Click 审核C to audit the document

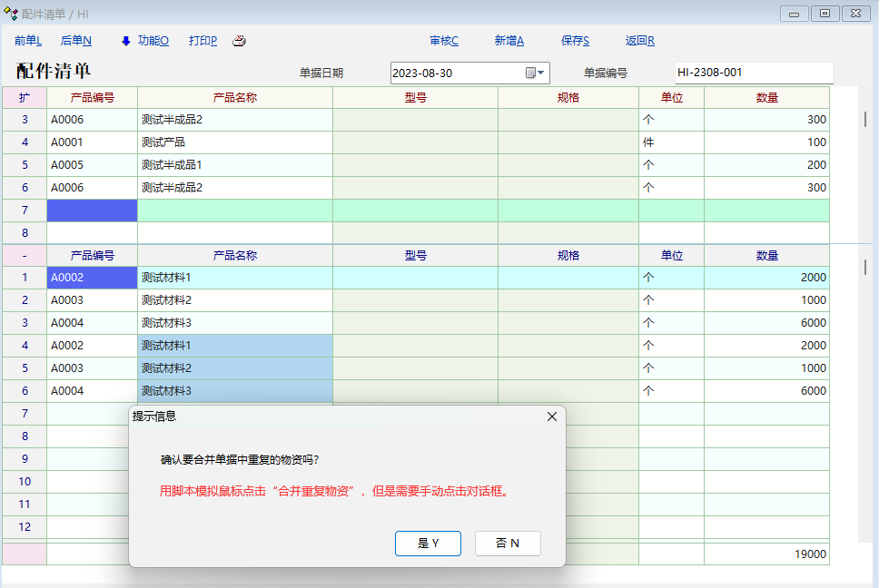click(444, 41)
